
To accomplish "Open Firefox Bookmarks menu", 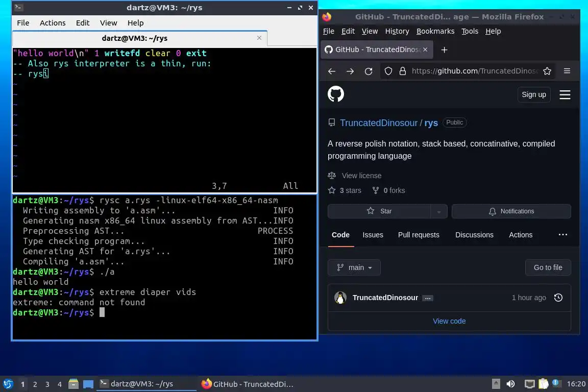I will (x=435, y=31).
